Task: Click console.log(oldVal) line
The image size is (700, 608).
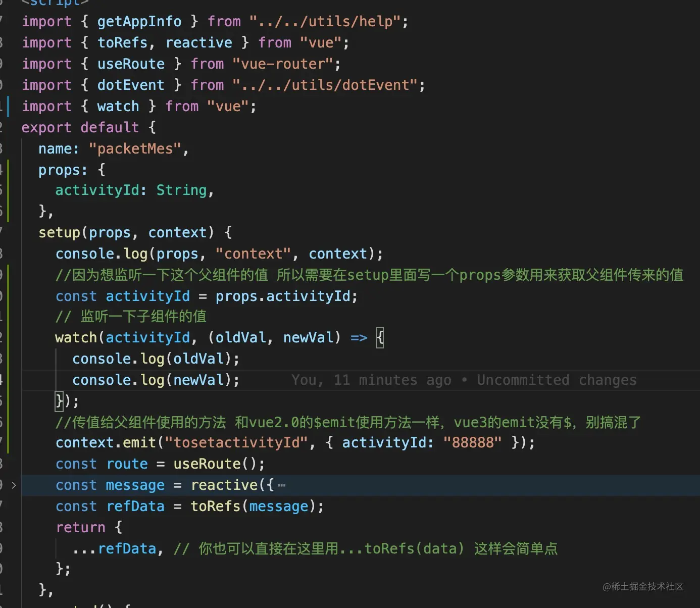Action: pyautogui.click(x=156, y=359)
